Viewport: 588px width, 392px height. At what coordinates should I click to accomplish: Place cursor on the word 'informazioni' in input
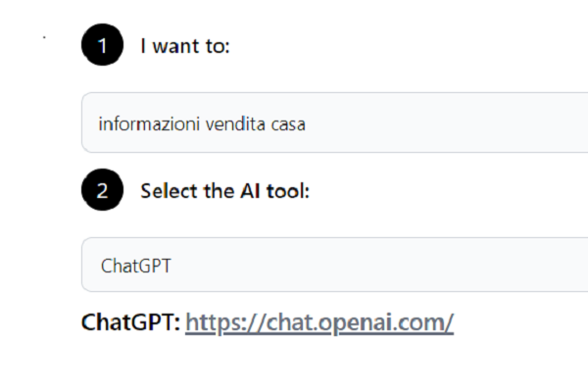(x=142, y=124)
